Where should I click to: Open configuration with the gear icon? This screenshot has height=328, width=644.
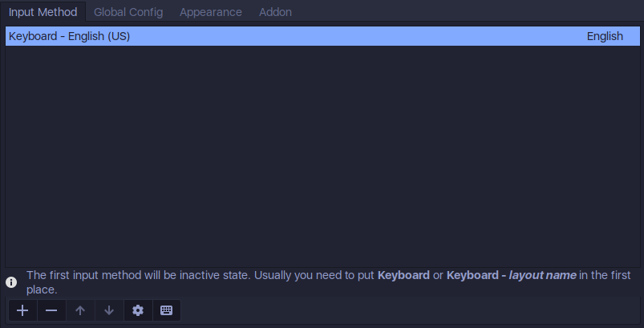(138, 310)
